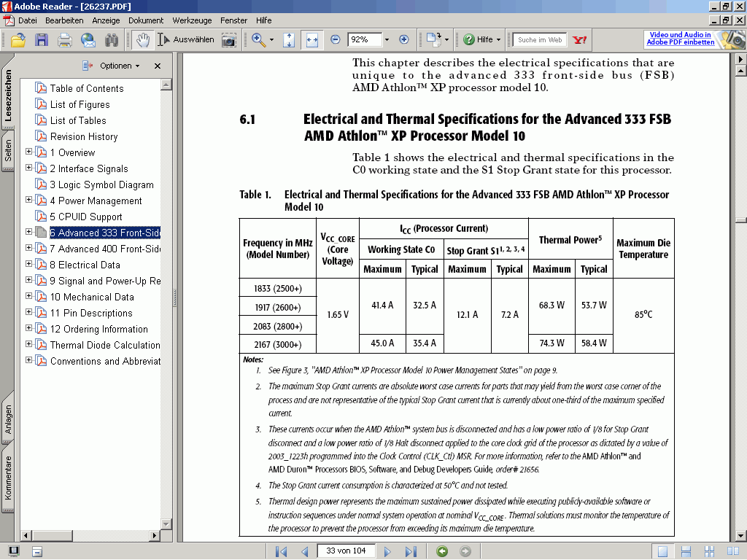Viewport: 747px width, 560px height.
Task: Click document scrollbar down arrow
Action: (741, 536)
